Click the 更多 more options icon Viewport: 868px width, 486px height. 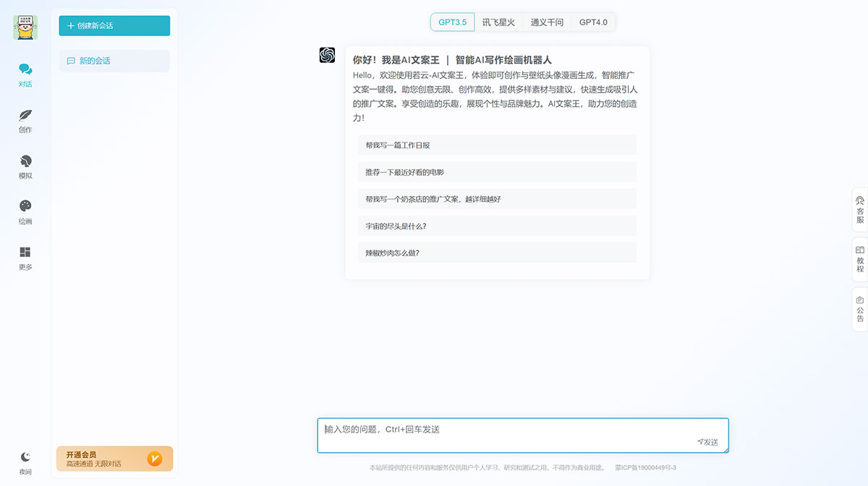[25, 258]
